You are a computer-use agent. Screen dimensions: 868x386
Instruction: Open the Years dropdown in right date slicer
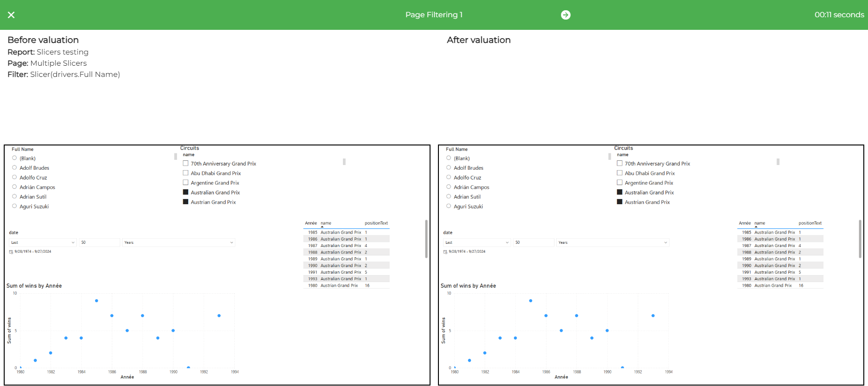click(x=613, y=242)
